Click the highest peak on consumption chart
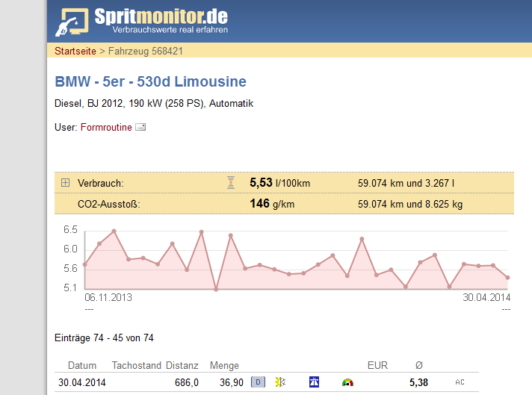532x395 pixels. (114, 231)
